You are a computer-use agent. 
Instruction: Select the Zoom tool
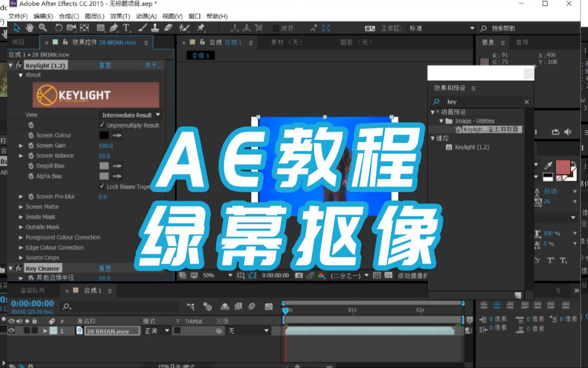(x=42, y=28)
